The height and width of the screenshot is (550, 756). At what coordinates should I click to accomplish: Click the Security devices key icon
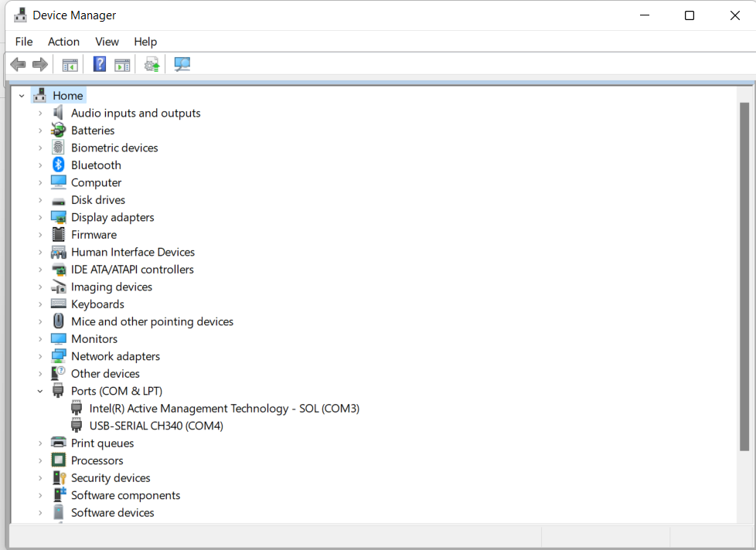(58, 477)
